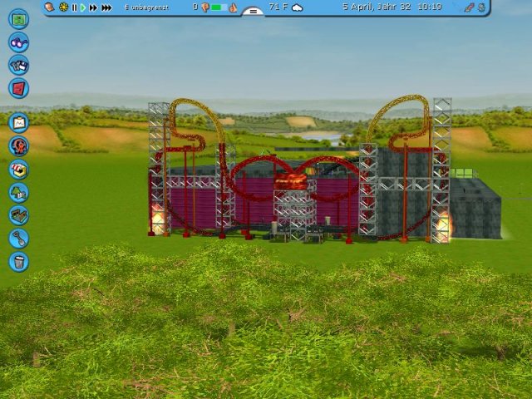Viewport: 532px width, 399px height.
Task: Select the terrain shovel tool
Action: click(18, 239)
